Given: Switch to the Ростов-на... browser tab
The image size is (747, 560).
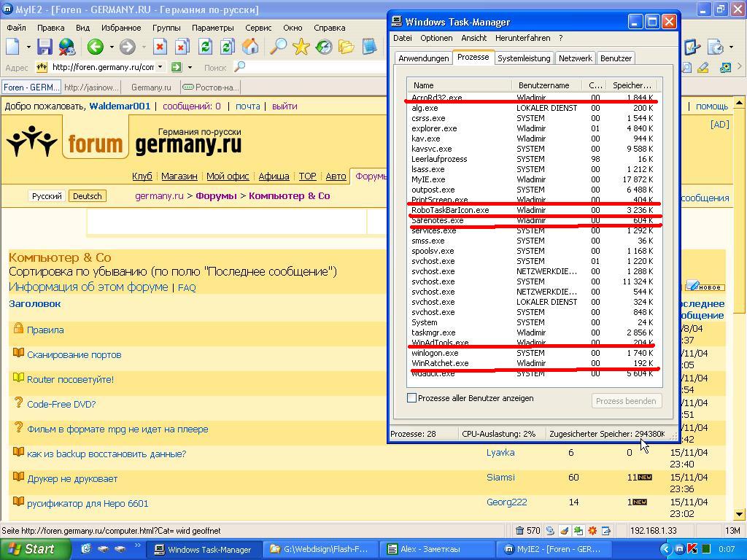Looking at the screenshot, I should (211, 87).
